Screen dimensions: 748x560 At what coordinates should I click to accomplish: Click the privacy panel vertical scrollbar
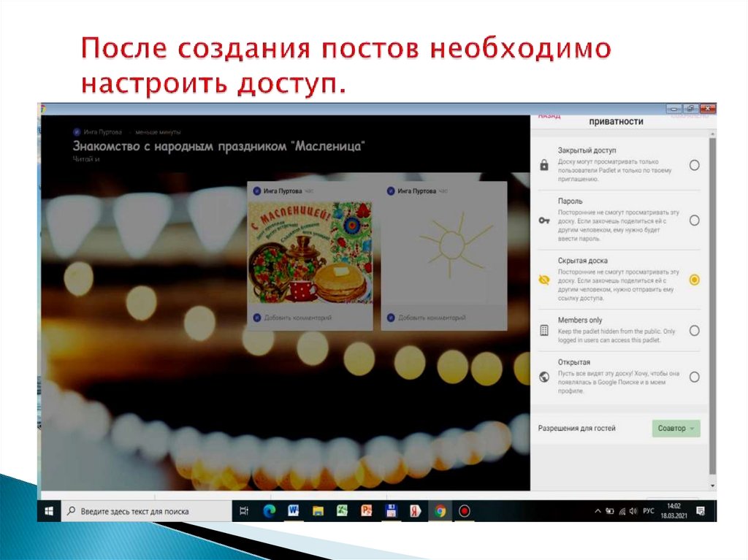point(712,305)
